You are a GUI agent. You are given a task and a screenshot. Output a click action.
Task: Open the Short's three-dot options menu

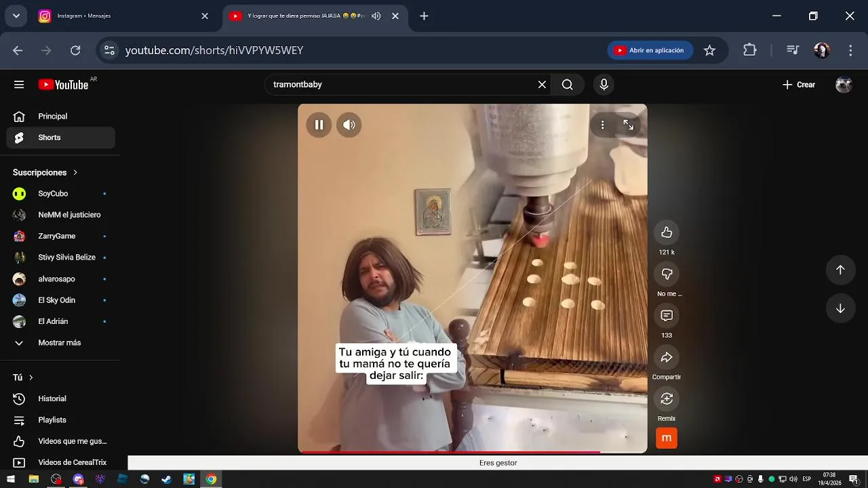coord(602,125)
